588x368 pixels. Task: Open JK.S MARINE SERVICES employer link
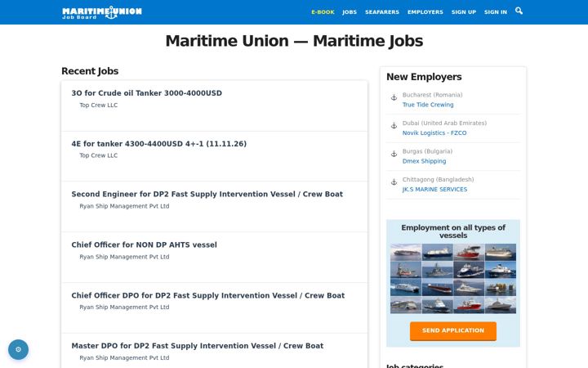click(434, 189)
